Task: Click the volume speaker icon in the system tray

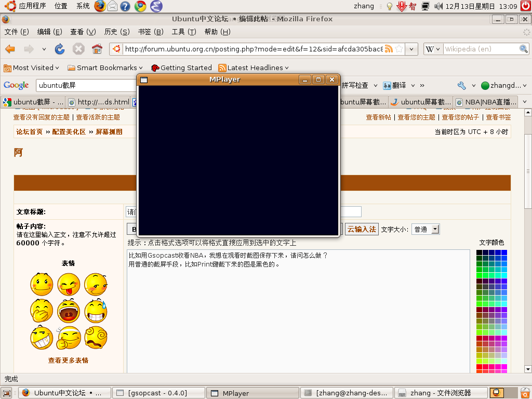Action: (x=438, y=6)
